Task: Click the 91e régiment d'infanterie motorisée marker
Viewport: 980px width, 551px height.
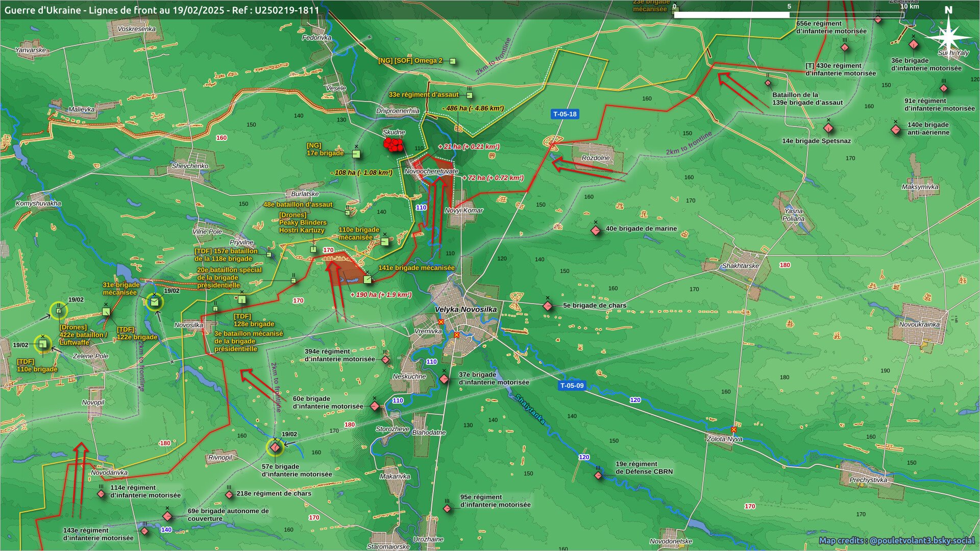Action: [944, 88]
